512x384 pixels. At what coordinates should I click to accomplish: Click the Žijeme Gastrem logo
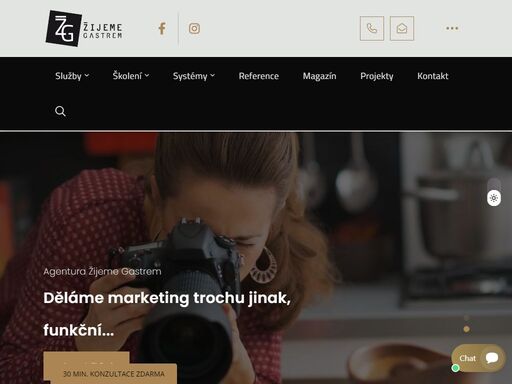tap(84, 28)
